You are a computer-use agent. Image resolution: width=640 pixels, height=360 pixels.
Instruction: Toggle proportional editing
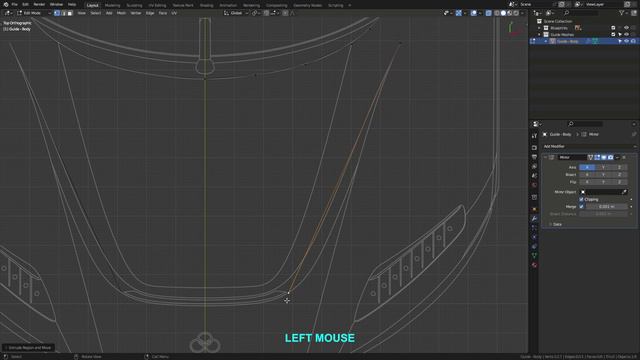(x=285, y=13)
